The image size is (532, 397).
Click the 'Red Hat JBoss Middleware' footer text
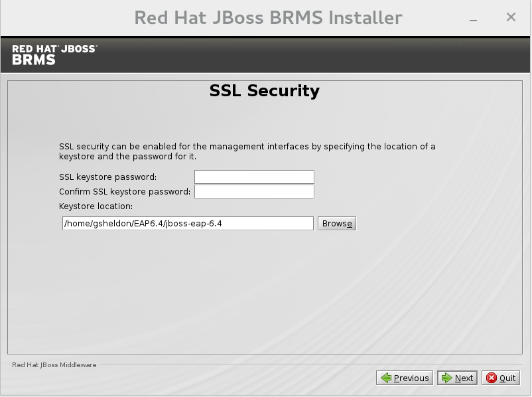tap(54, 364)
